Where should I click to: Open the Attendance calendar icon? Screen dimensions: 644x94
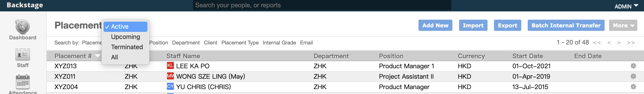[x=23, y=82]
